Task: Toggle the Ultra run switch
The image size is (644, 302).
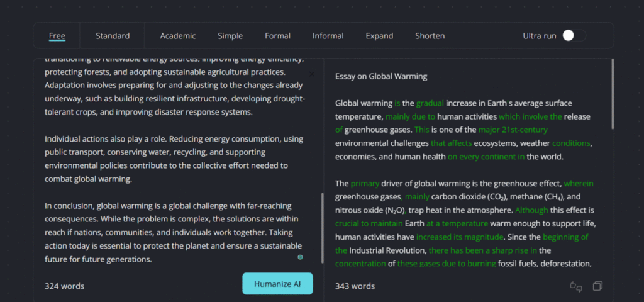Action: pos(573,36)
